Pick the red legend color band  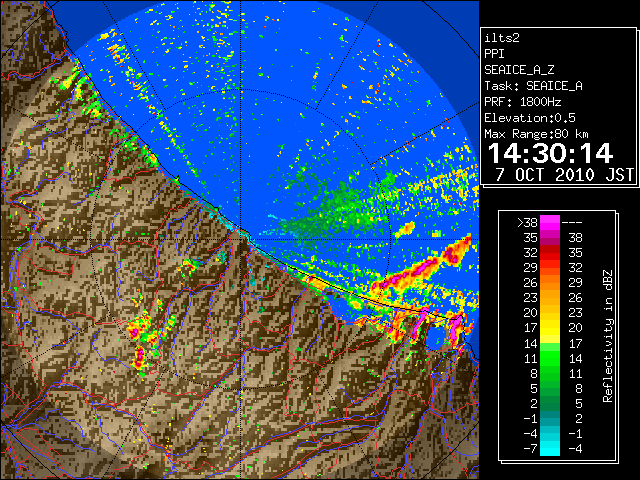point(550,252)
